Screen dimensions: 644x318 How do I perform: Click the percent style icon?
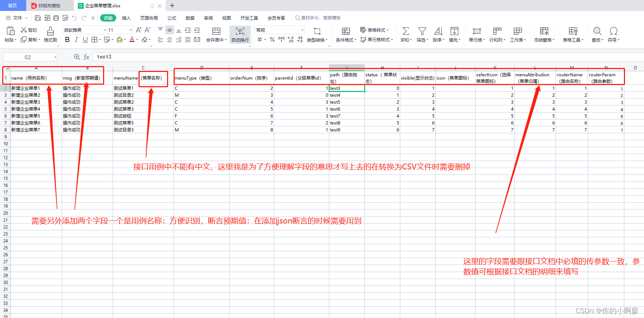272,39
